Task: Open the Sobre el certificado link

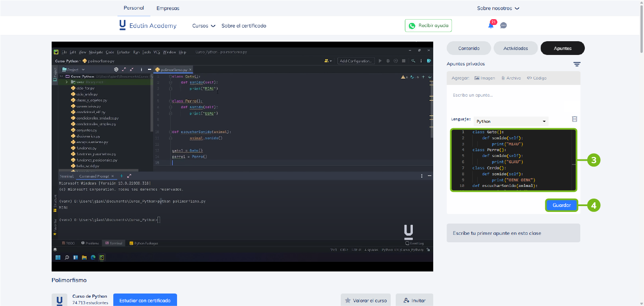Action: (244, 26)
